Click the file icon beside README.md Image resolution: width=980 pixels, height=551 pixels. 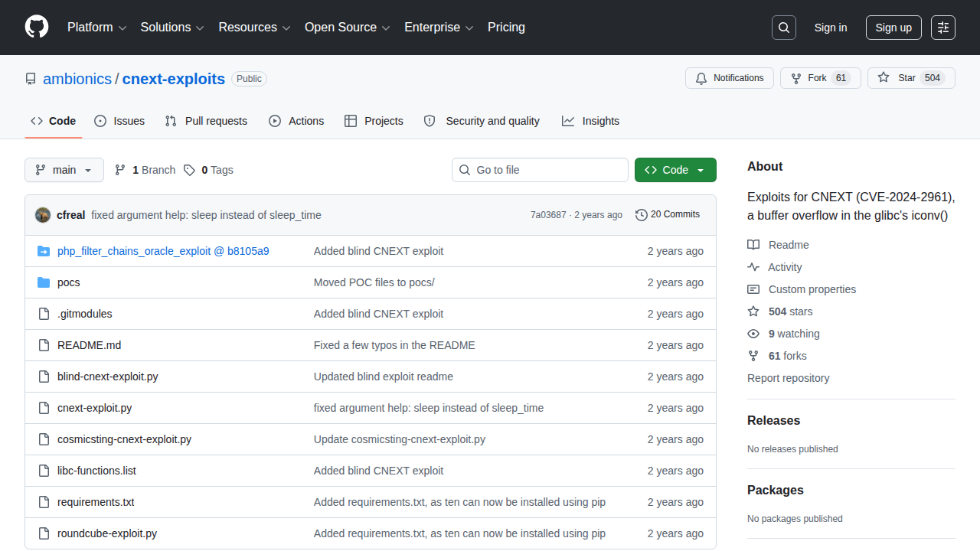tap(44, 345)
